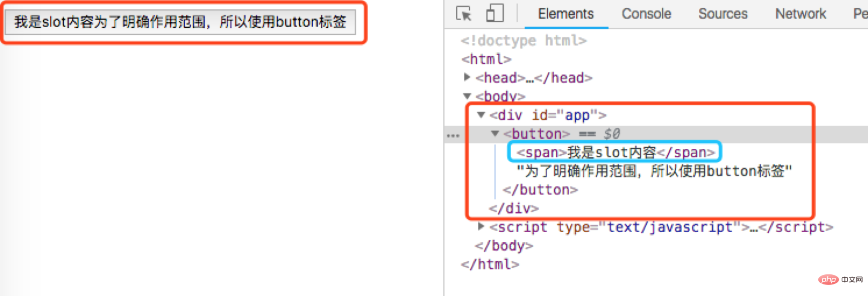Select the <!doctype html> line
The width and height of the screenshot is (868, 296).
click(x=524, y=40)
